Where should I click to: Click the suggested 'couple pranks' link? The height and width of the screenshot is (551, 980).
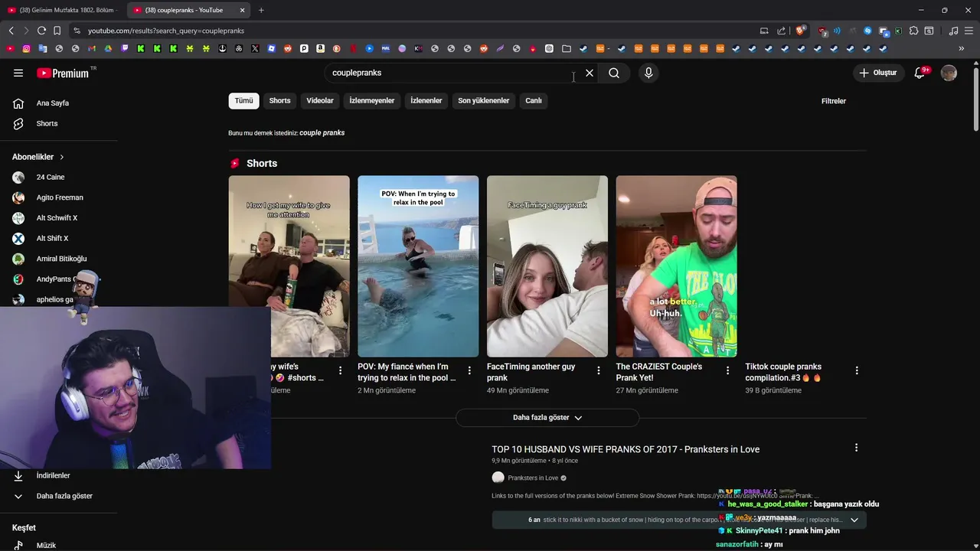(322, 133)
